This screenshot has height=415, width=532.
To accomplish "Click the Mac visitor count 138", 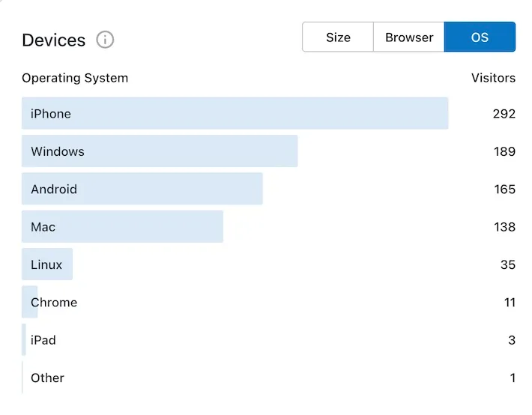I will click(x=504, y=227).
